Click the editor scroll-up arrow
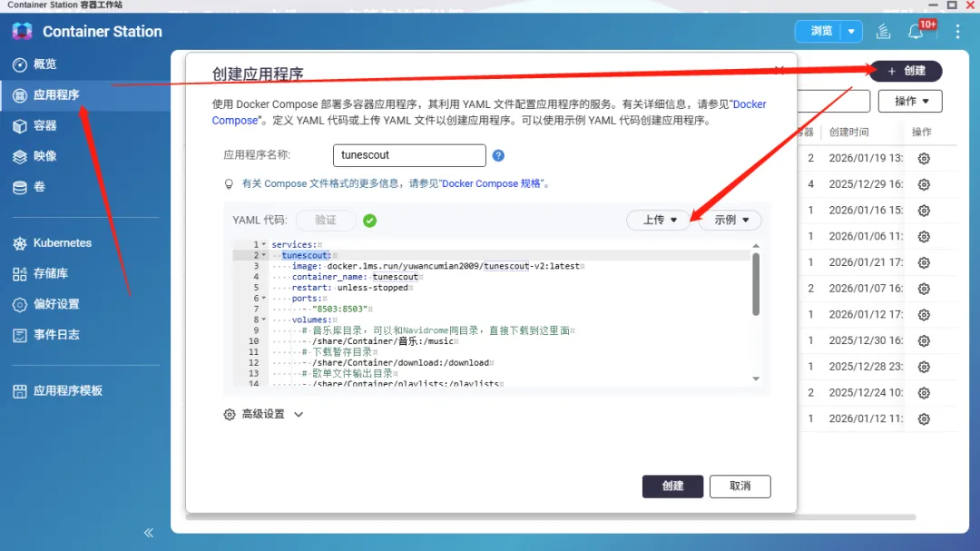980x551 pixels. coord(756,246)
